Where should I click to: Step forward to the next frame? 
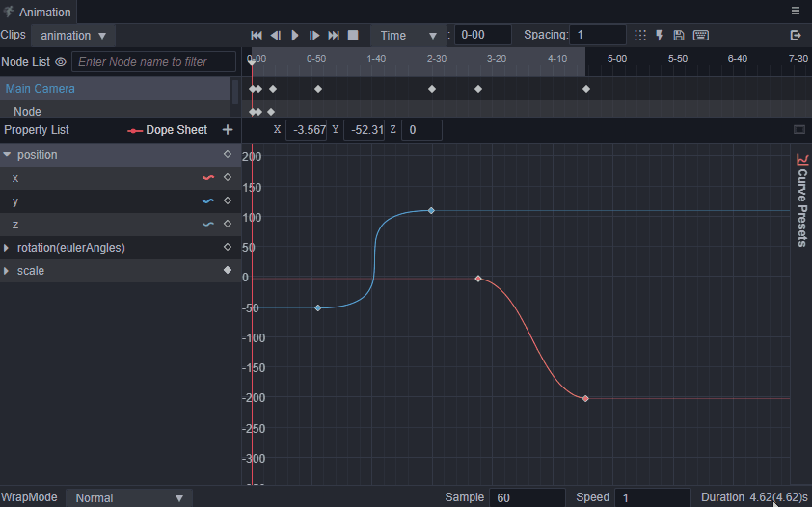tap(314, 36)
